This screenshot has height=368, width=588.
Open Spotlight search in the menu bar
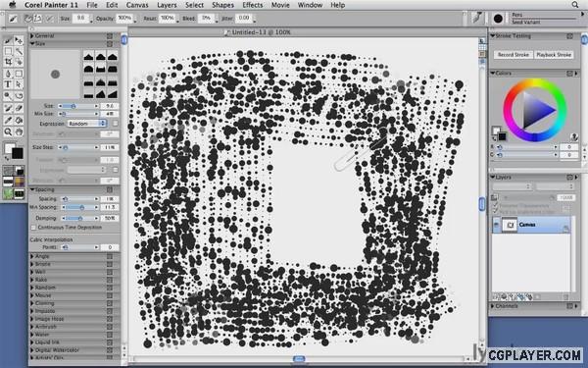tap(575, 5)
